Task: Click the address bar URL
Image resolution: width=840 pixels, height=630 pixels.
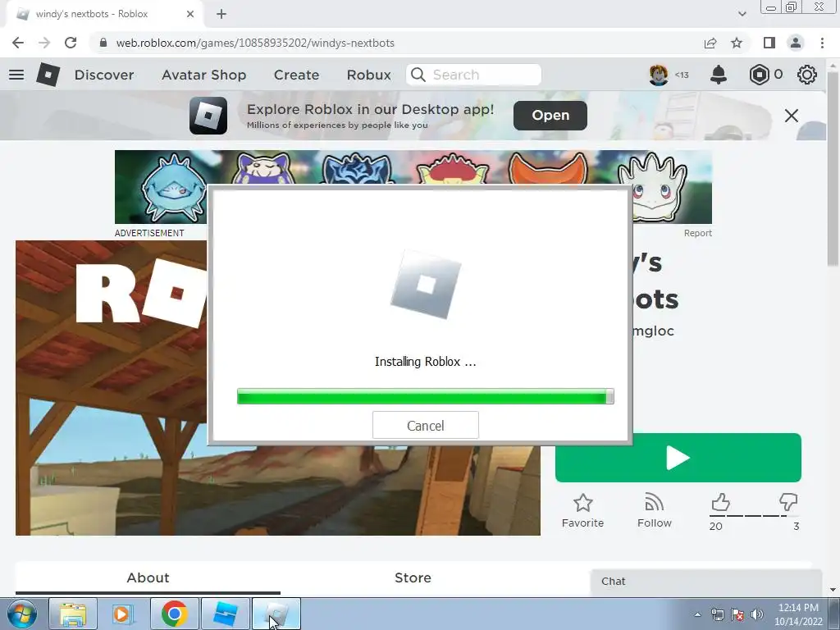Action: coord(255,43)
